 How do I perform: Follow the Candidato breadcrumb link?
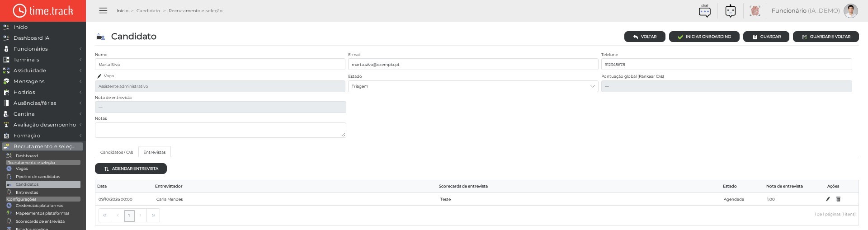pyautogui.click(x=148, y=11)
